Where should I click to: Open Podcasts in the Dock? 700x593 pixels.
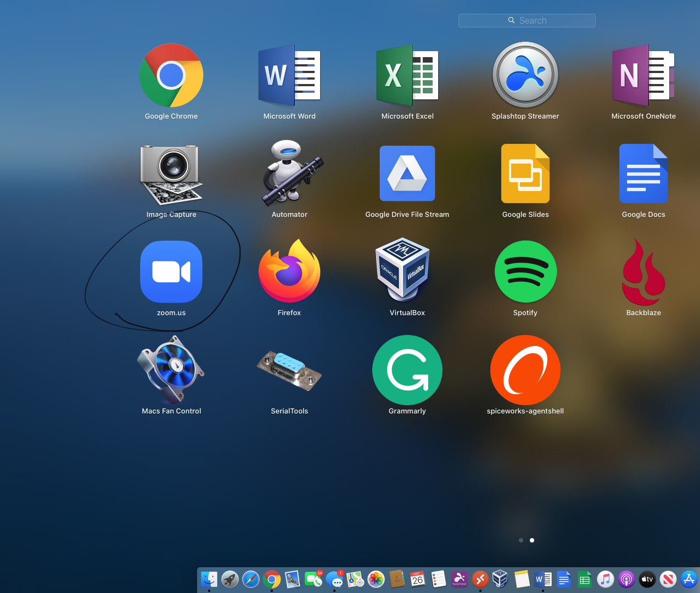point(626,579)
